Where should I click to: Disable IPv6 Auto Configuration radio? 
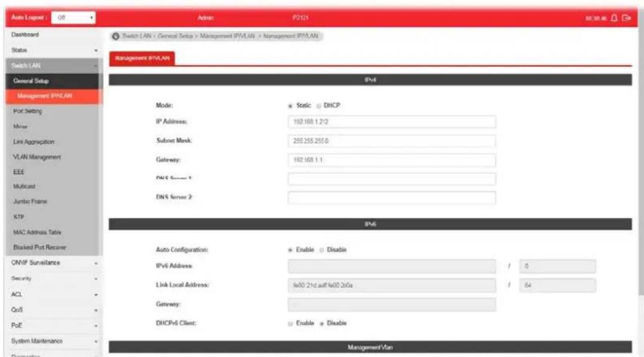point(322,250)
